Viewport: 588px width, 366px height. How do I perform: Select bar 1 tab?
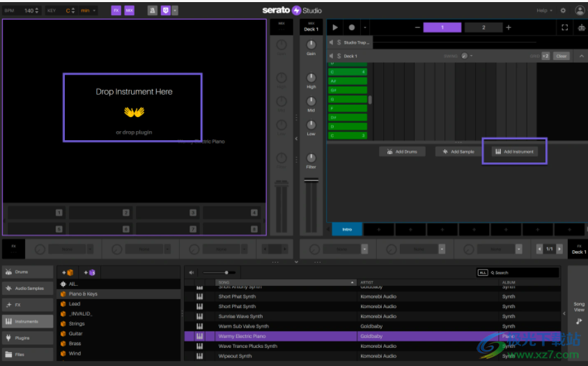point(442,27)
